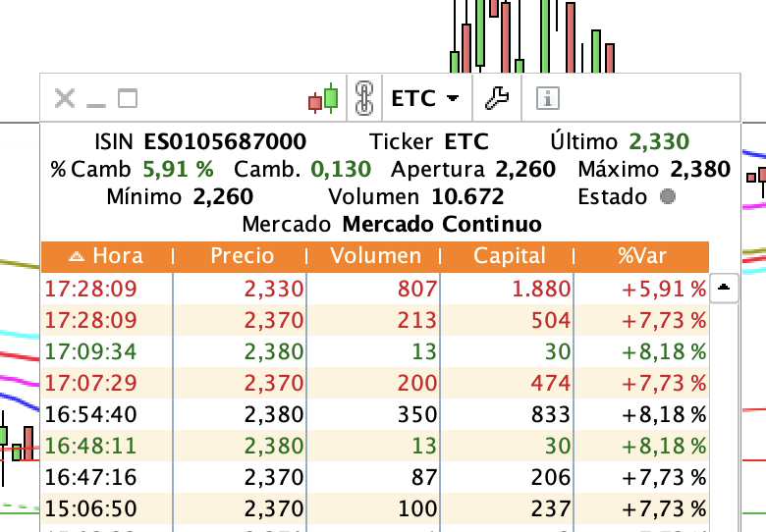
Task: Select the 16:54:40 trade row
Action: pos(375,414)
